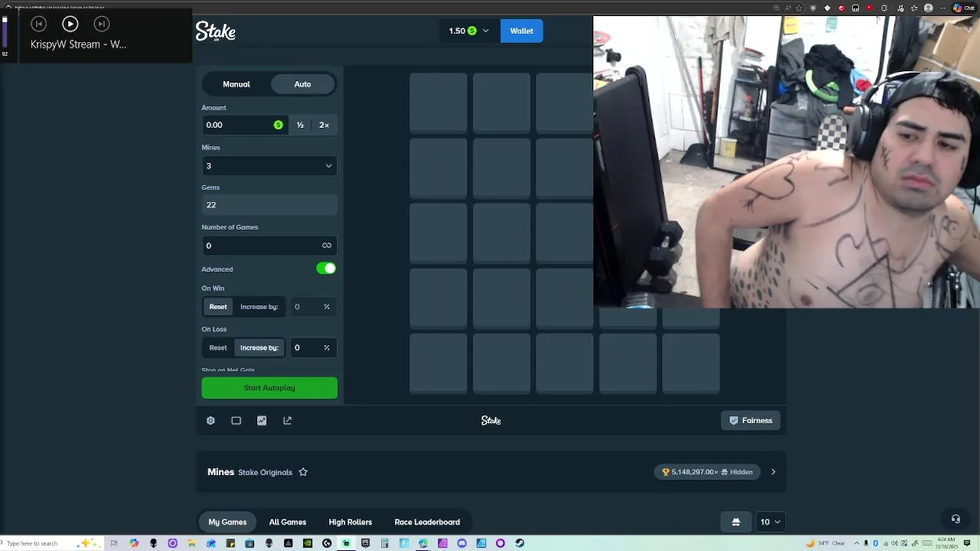
Task: Open balance currency dropdown
Action: [485, 31]
